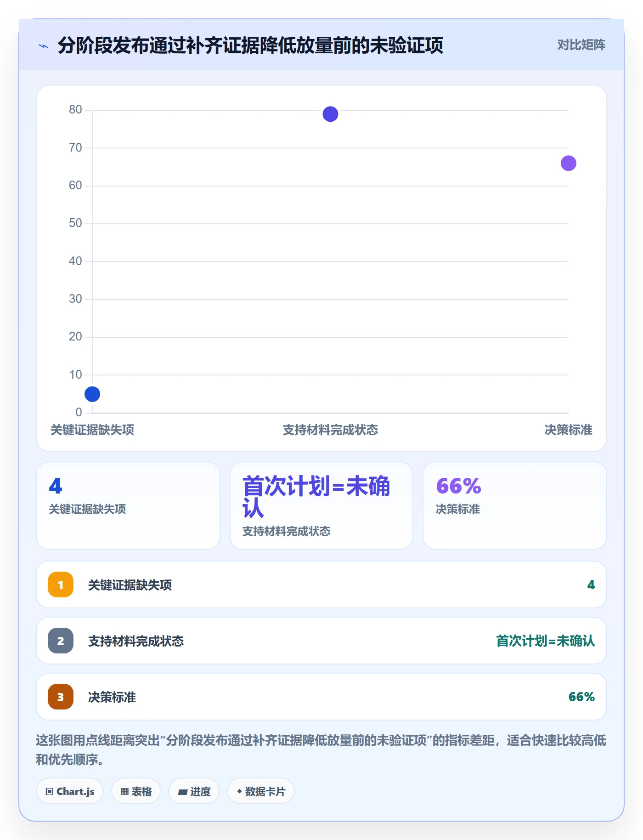643x840 pixels.
Task: Click the lightning bolt icon beside the title
Action: tap(44, 46)
